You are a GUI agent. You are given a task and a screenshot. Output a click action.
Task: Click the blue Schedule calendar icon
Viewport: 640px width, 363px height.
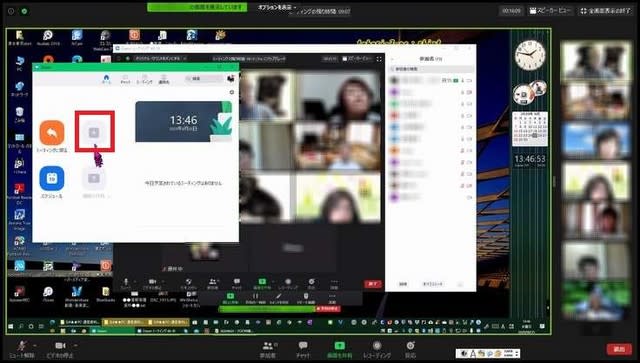[52, 178]
